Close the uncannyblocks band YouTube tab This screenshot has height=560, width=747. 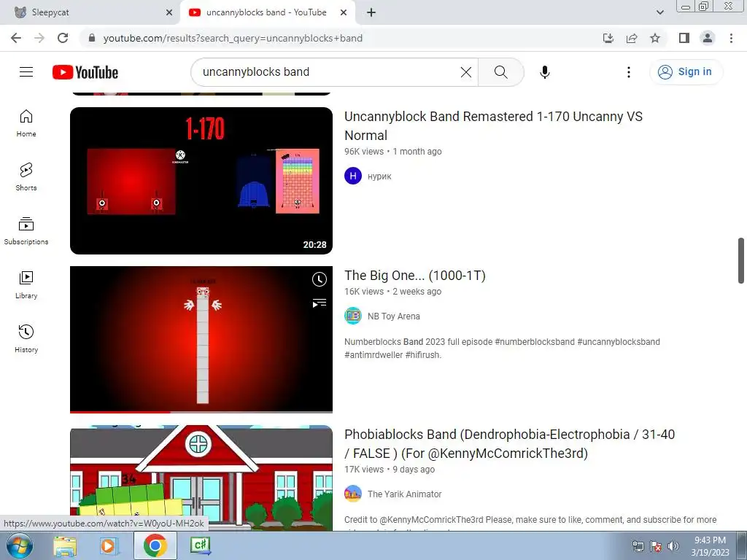click(344, 12)
